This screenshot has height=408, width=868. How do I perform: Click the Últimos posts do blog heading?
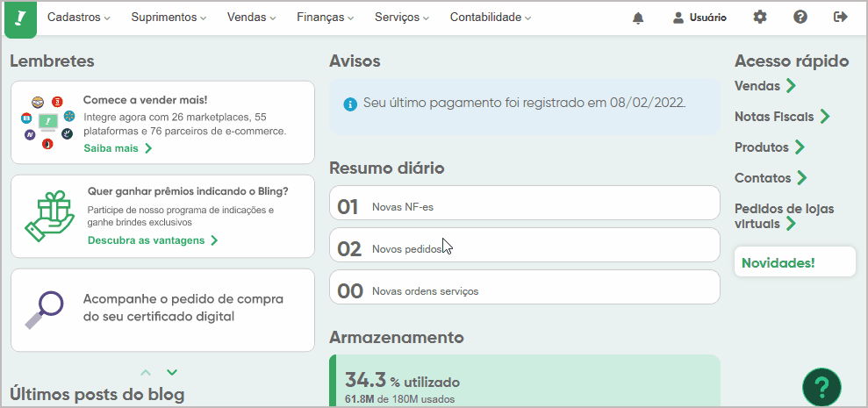coord(97,395)
